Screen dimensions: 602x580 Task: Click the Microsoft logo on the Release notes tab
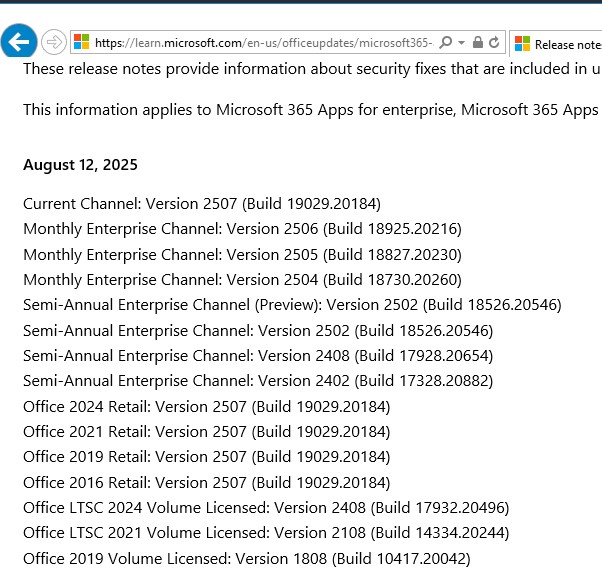coord(522,44)
